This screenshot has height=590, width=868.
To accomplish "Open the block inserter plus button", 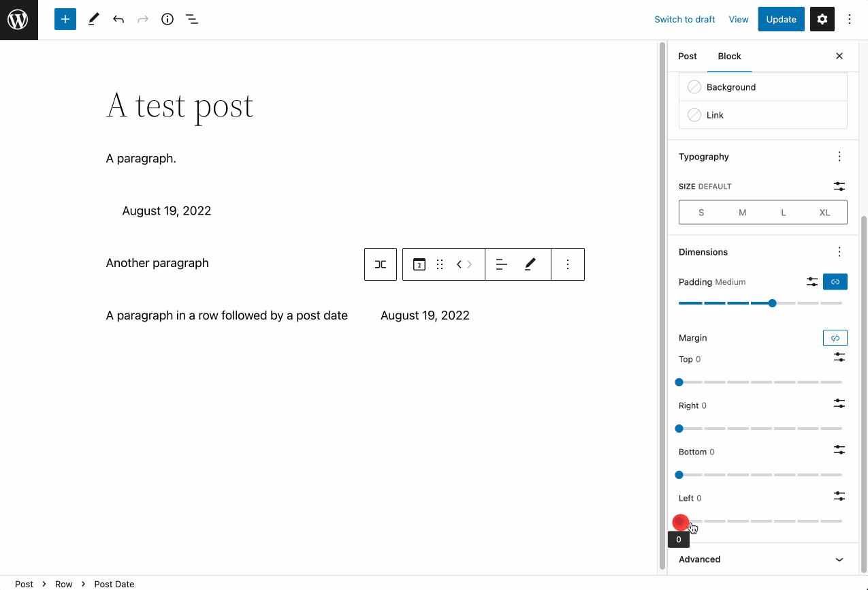I will (65, 20).
